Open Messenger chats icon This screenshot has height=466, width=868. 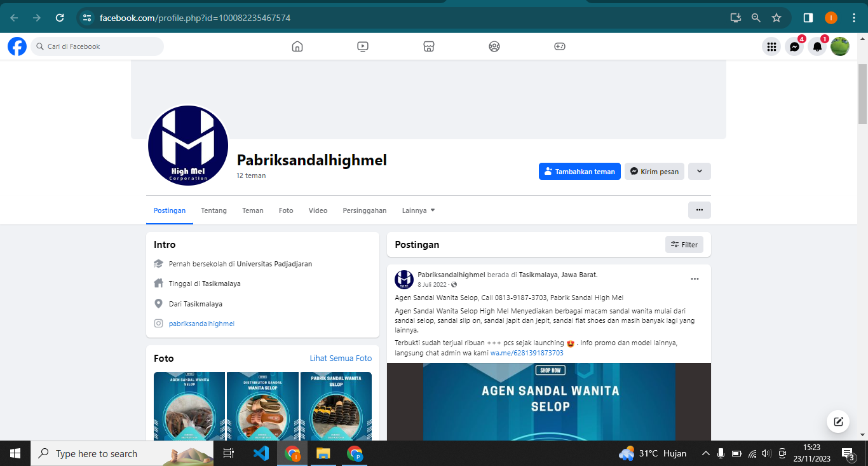point(794,46)
